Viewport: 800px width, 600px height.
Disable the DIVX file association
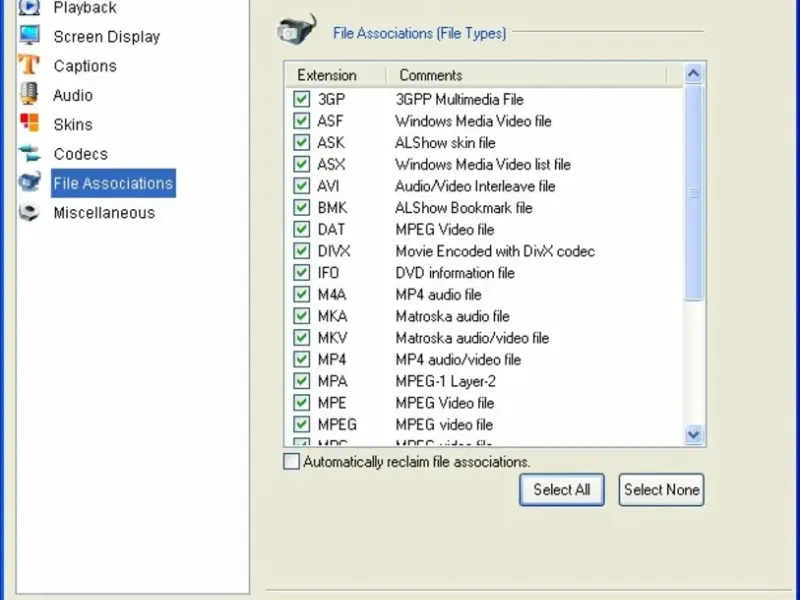pyautogui.click(x=302, y=251)
